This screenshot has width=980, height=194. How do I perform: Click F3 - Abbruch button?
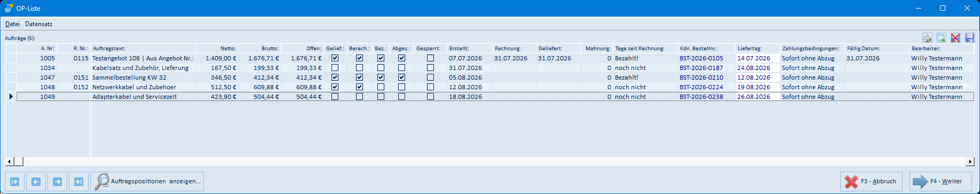(871, 182)
